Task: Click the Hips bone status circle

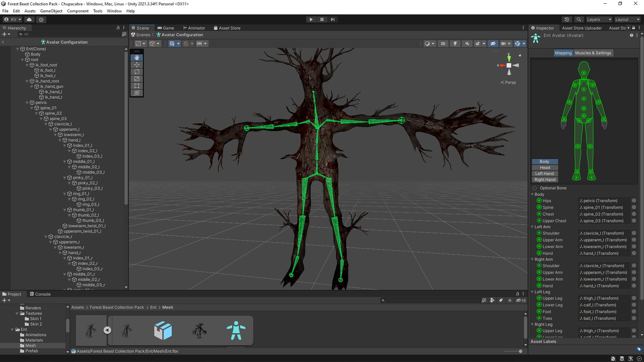Action: click(539, 201)
